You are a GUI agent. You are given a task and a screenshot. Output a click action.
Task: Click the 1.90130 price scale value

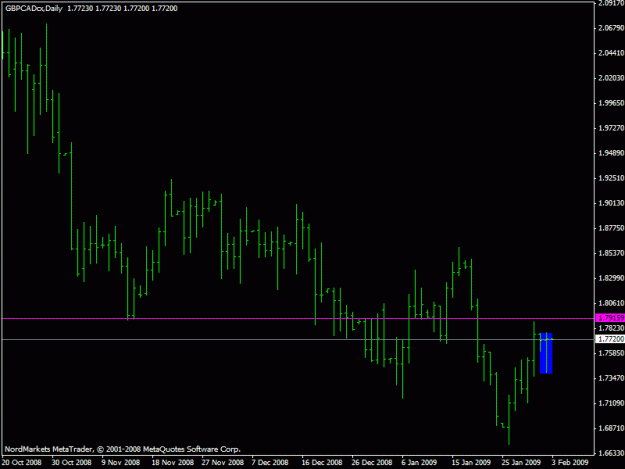611,203
